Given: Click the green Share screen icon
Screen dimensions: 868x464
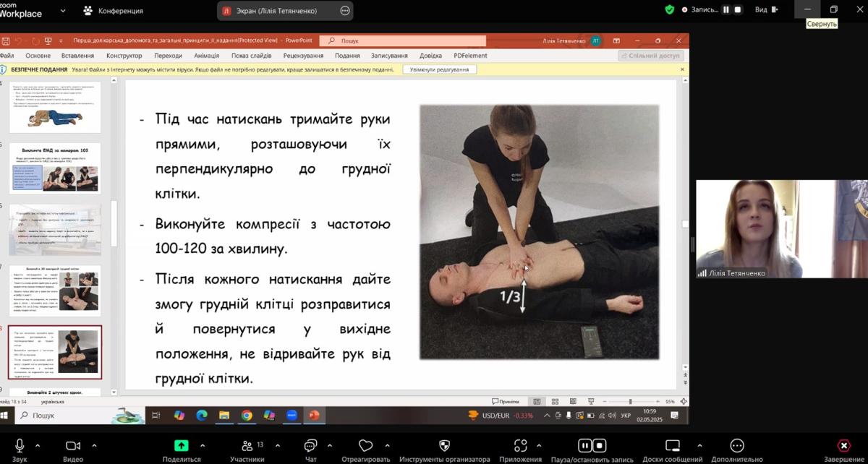Looking at the screenshot, I should 182,446.
